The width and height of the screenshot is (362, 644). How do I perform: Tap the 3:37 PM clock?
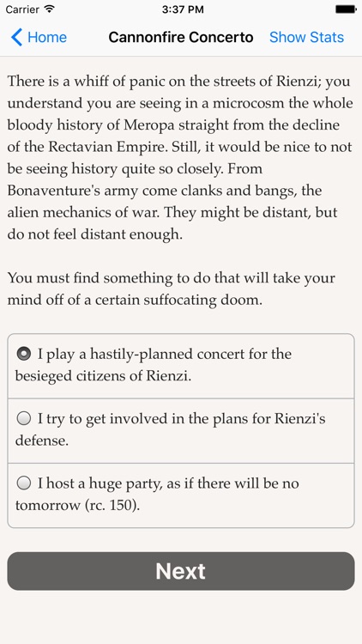[183, 9]
